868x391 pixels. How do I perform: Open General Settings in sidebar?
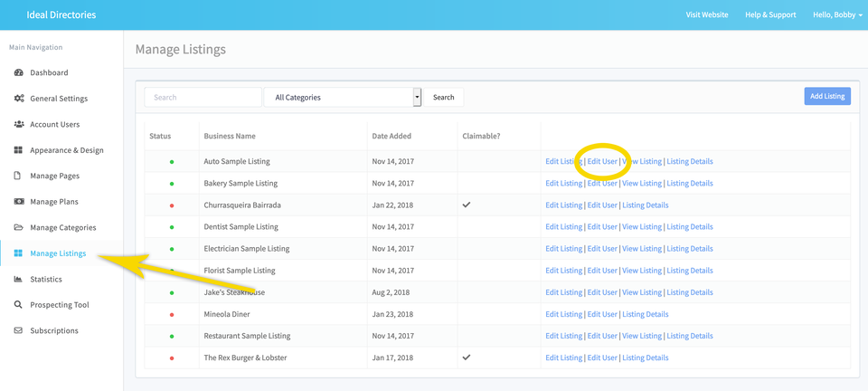pyautogui.click(x=59, y=99)
